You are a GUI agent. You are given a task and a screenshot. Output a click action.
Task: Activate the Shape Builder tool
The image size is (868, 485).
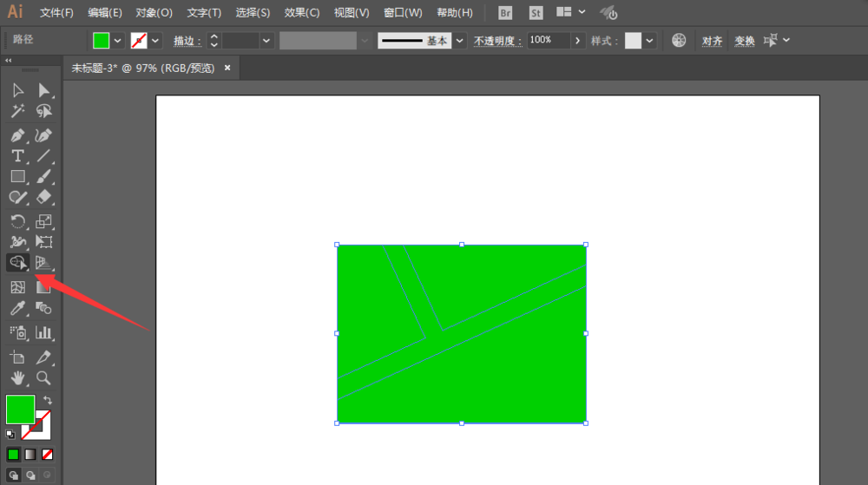[17, 263]
